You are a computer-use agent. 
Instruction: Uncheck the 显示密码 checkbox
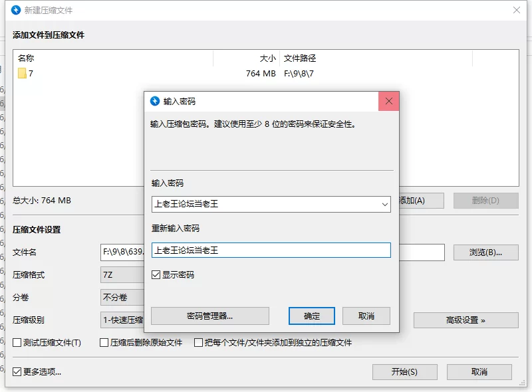(x=156, y=274)
